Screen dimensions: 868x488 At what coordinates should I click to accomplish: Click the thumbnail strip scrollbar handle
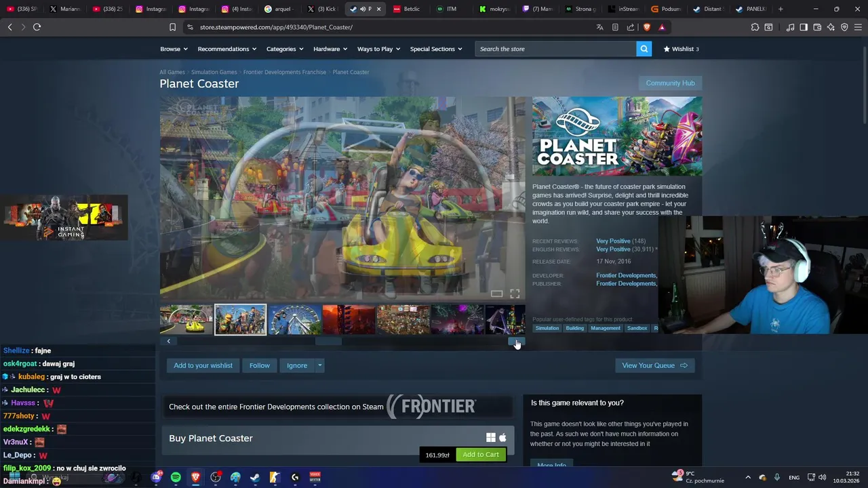[328, 341]
